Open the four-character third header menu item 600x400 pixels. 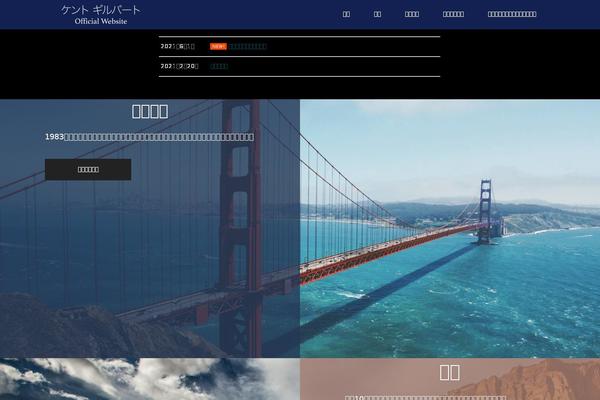[x=412, y=14]
